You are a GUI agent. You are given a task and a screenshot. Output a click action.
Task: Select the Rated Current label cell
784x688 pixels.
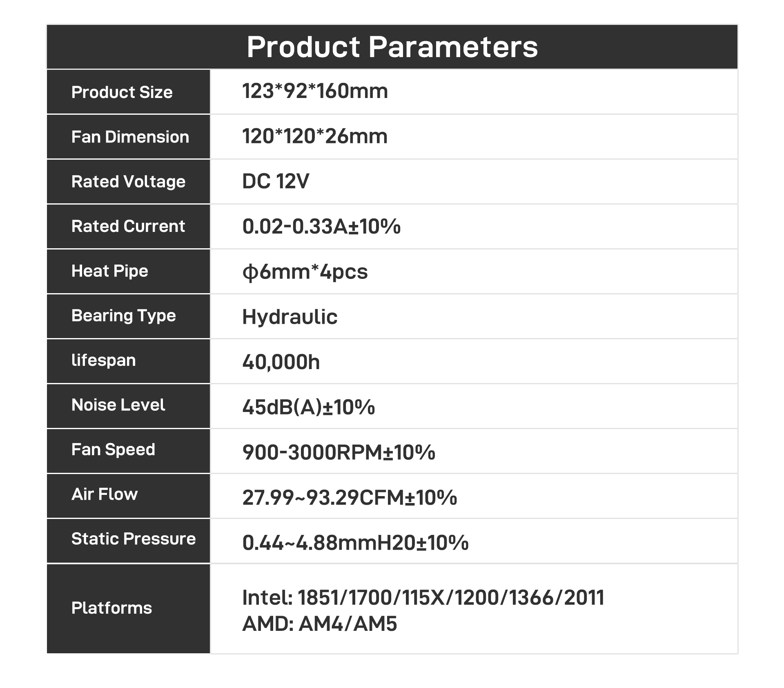coord(128,227)
